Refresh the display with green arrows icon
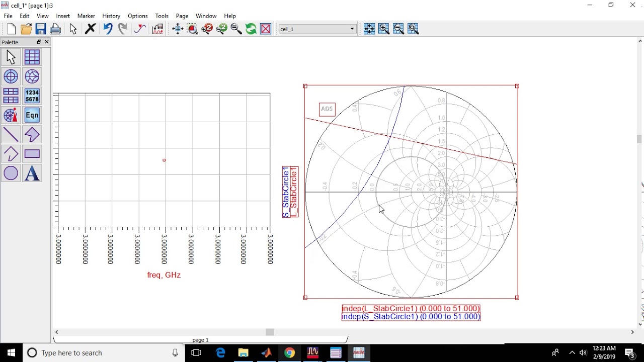Viewport: 644px width, 362px height. pos(251,29)
